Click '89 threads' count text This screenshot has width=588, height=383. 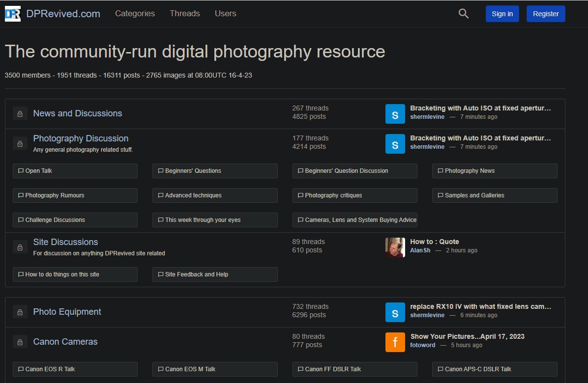click(x=308, y=242)
